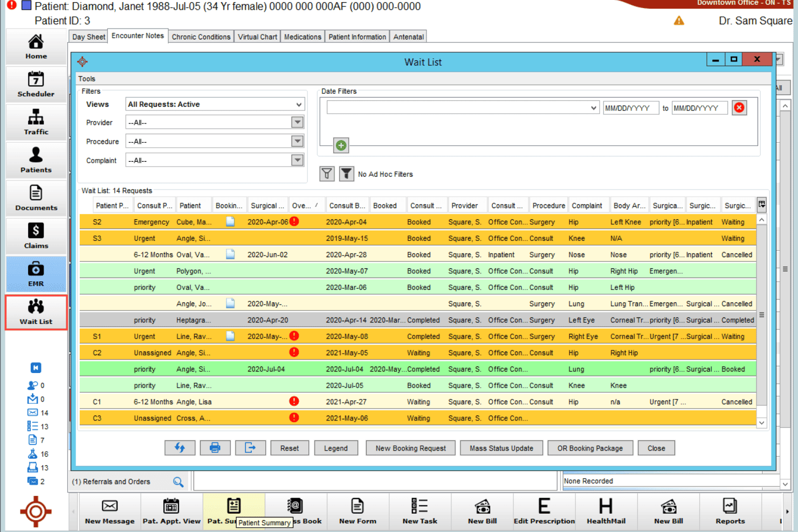Switch to the Chronic Conditions tab
The width and height of the screenshot is (798, 532).
201,37
